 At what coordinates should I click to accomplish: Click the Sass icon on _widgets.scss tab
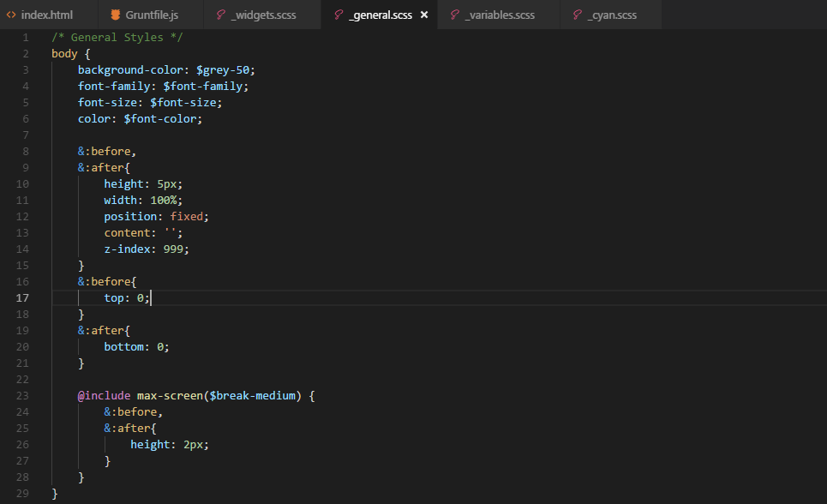[x=220, y=15]
